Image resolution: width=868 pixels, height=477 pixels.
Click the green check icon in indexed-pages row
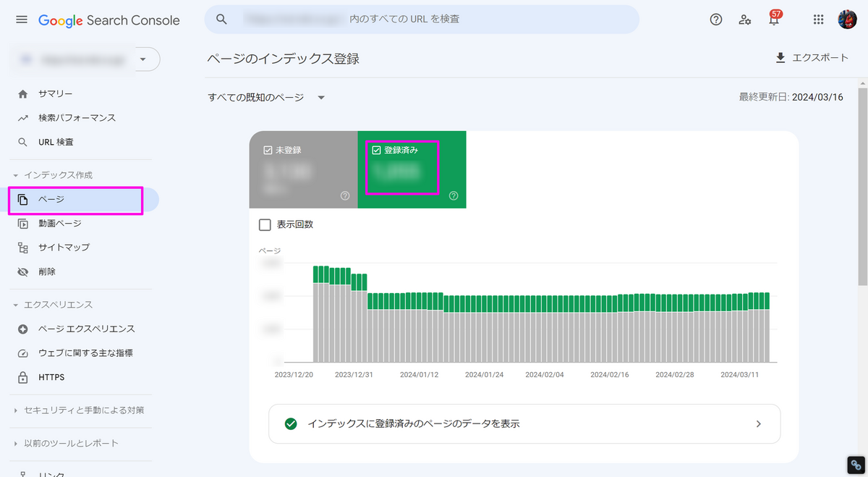coord(291,423)
